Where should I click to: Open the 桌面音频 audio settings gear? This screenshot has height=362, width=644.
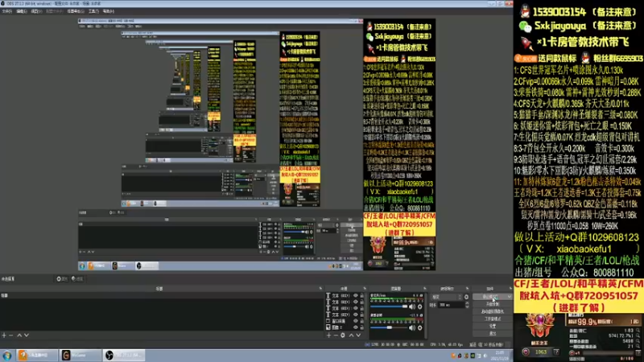(x=419, y=327)
